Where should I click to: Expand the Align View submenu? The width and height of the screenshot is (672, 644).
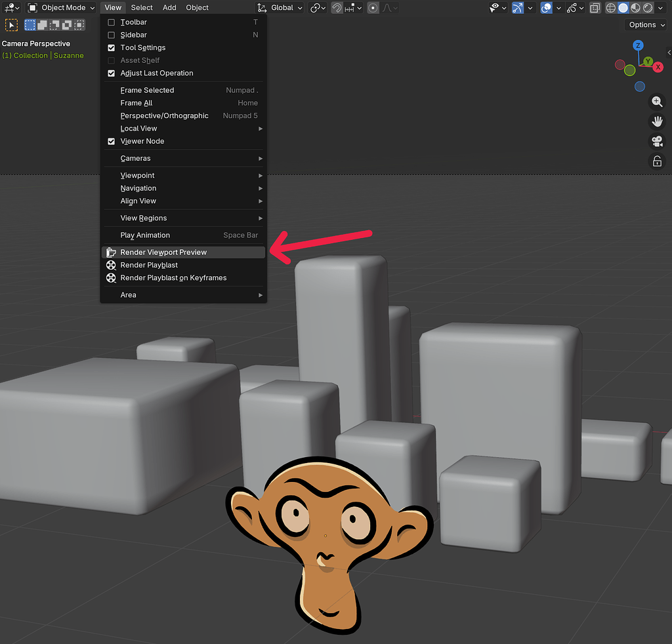point(184,201)
